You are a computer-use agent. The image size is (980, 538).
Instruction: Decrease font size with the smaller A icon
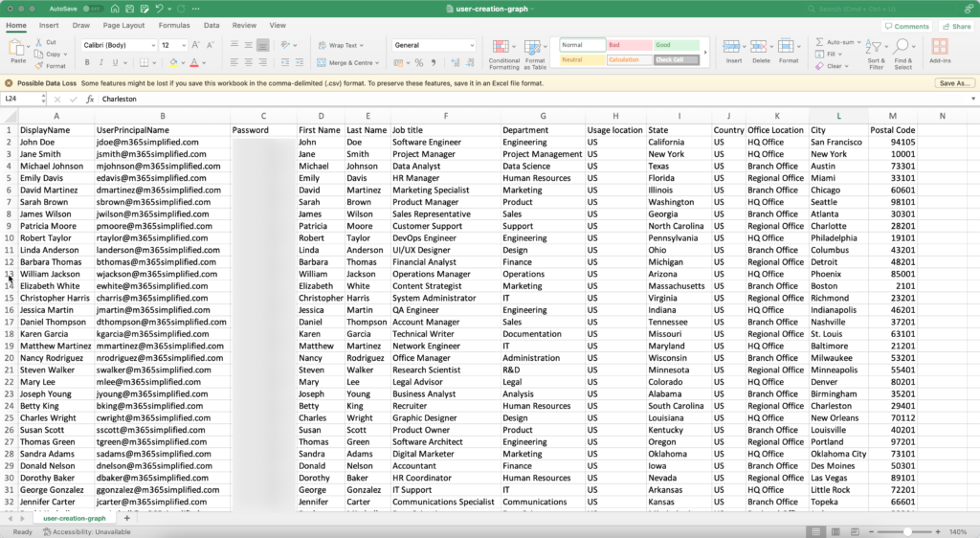click(x=210, y=45)
